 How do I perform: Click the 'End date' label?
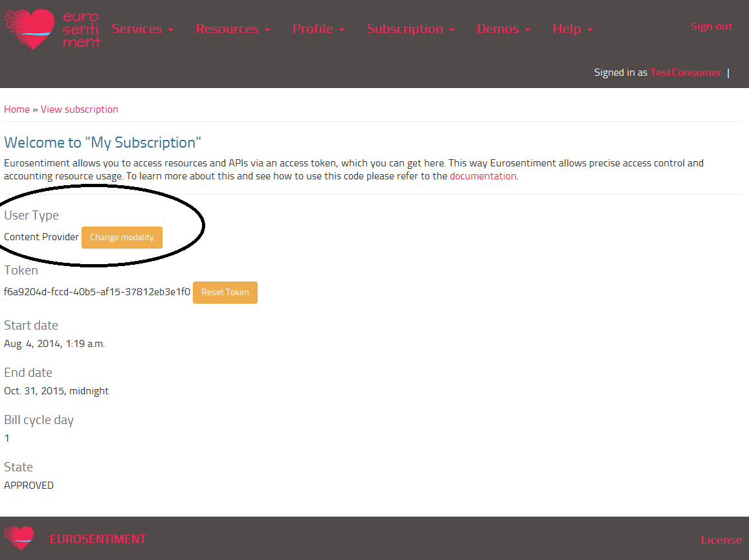[28, 373]
